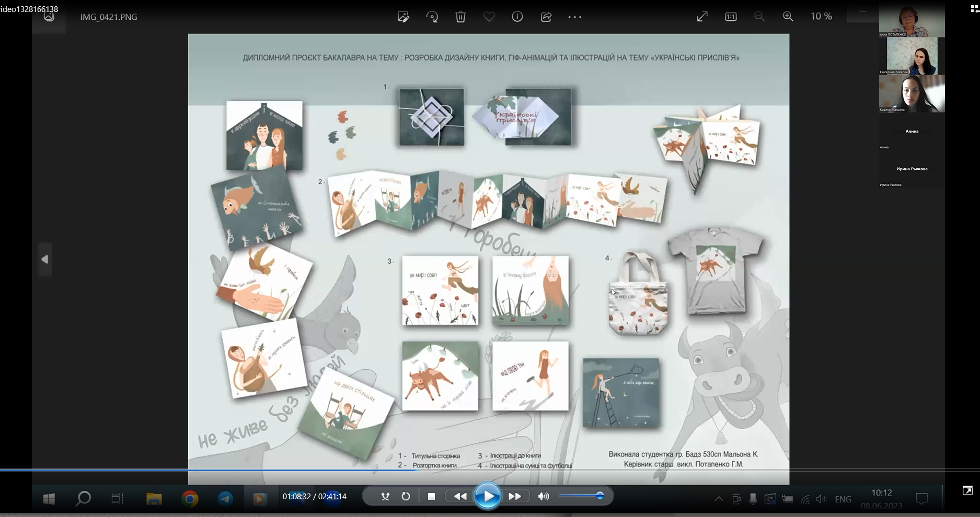This screenshot has width=980, height=517.
Task: Click the rewind button
Action: pyautogui.click(x=460, y=497)
